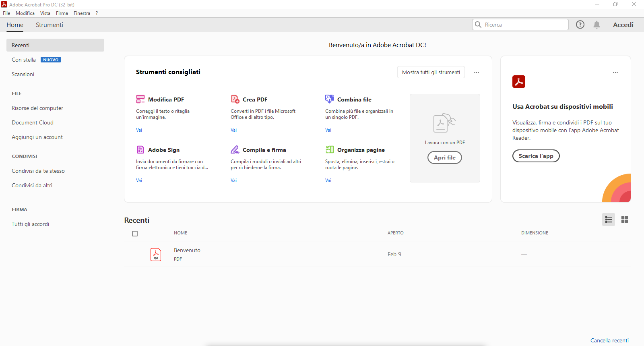Click the PDF document icon above Lavora con un PDF
Viewport: 644px width, 346px height.
point(444,123)
